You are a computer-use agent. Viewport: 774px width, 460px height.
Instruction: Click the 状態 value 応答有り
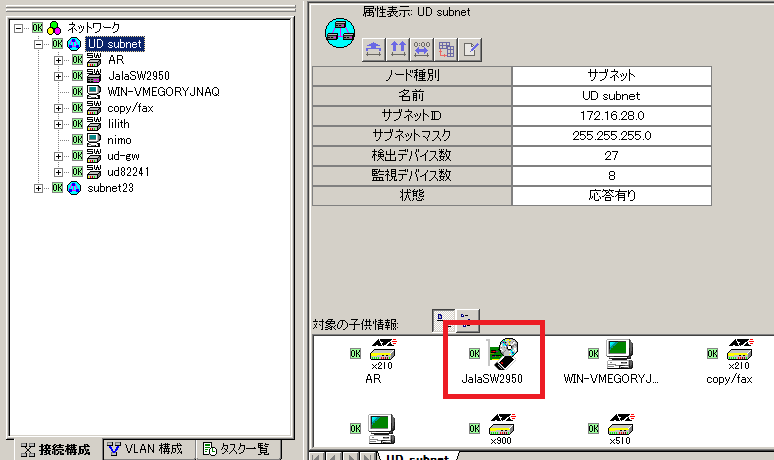612,195
